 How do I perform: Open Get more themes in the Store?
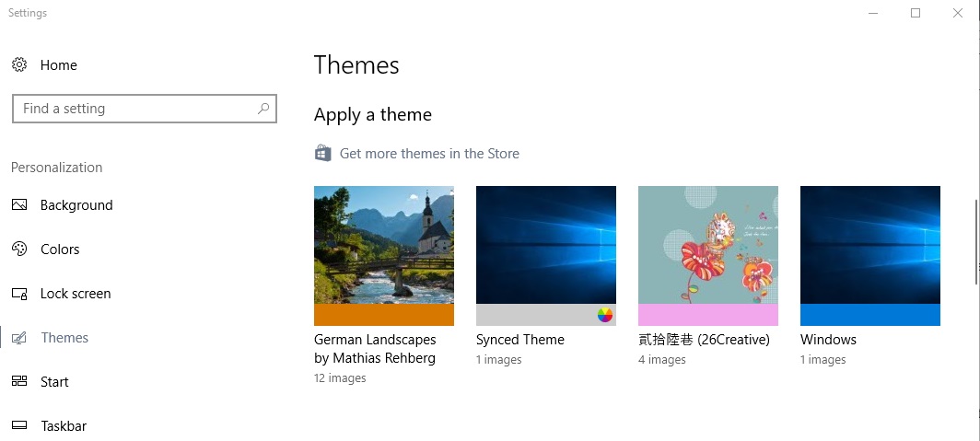coord(429,154)
